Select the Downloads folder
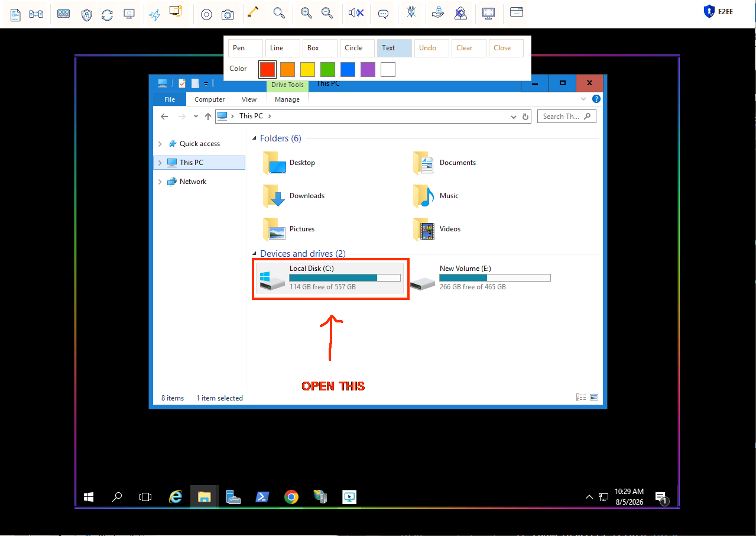 294,196
